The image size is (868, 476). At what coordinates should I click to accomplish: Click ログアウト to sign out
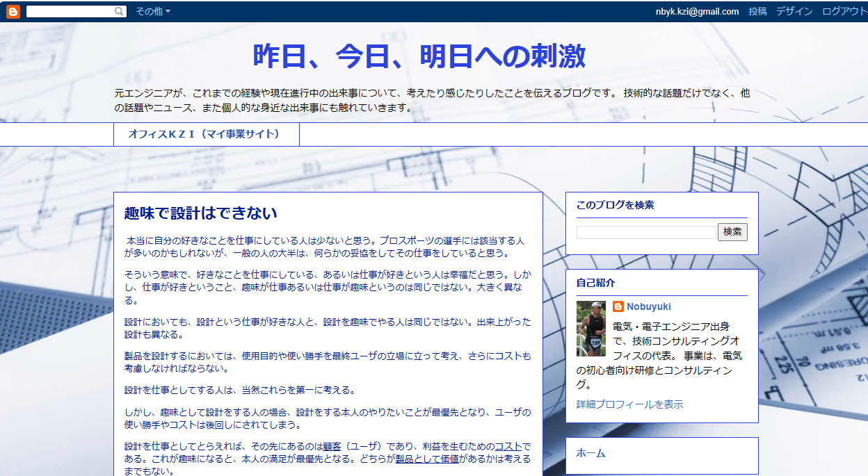tap(844, 11)
